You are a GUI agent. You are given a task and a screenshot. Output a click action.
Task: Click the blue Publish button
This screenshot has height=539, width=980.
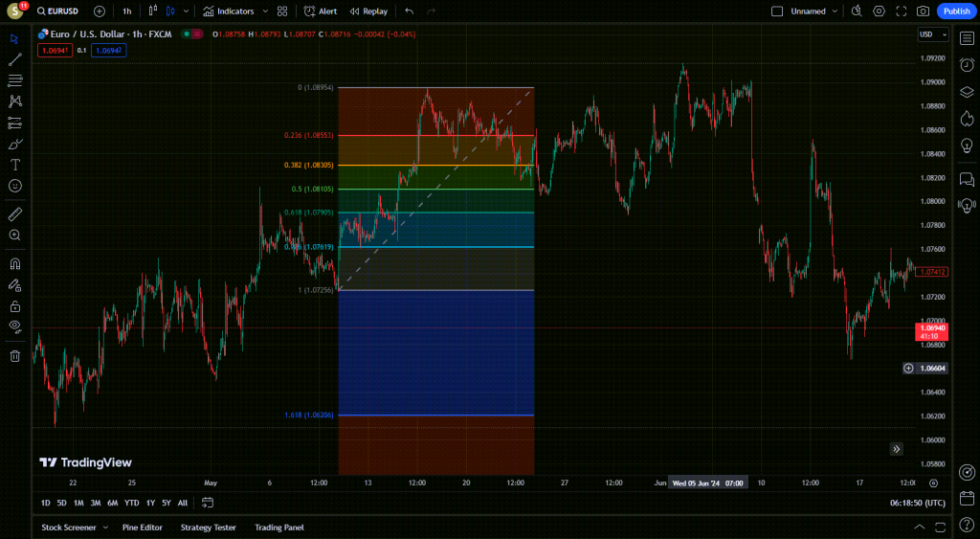click(x=956, y=11)
